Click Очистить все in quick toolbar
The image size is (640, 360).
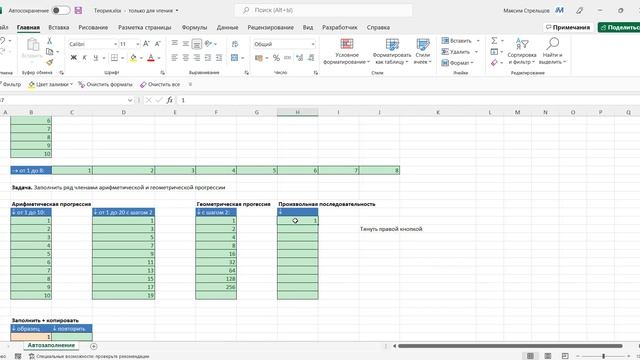click(x=160, y=84)
